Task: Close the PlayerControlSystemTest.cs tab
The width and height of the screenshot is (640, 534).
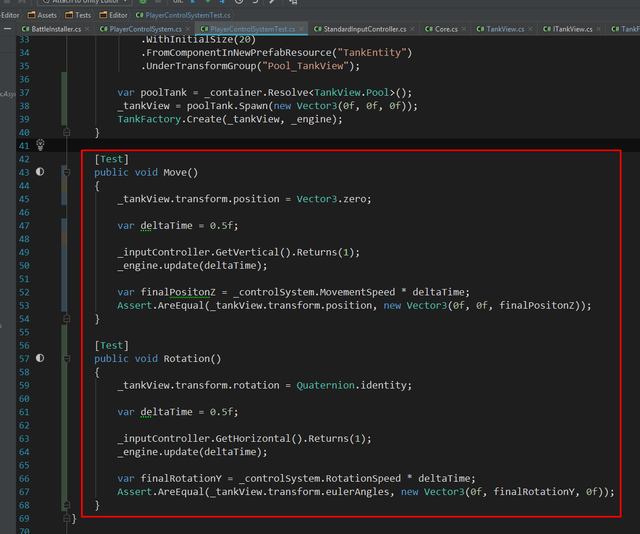Action: pyautogui.click(x=301, y=29)
